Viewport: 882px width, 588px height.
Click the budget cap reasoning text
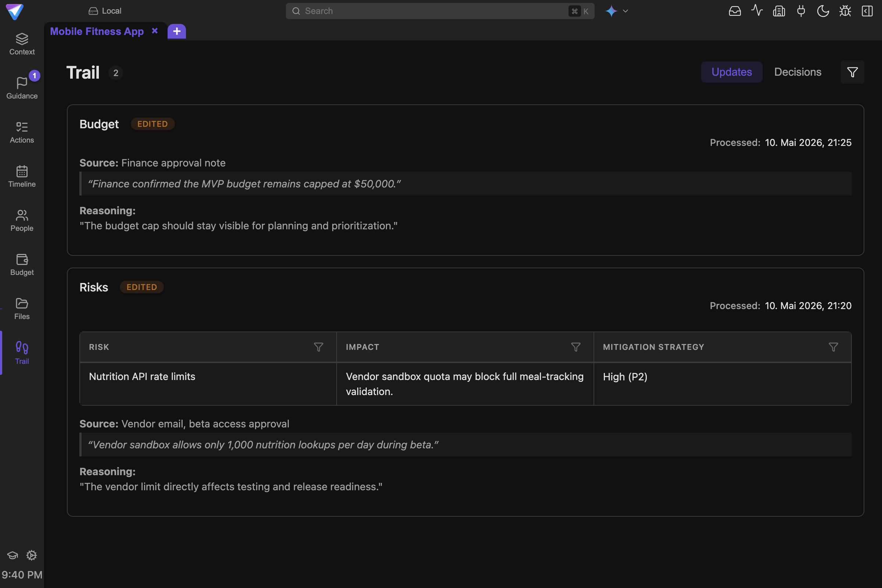pyautogui.click(x=239, y=226)
